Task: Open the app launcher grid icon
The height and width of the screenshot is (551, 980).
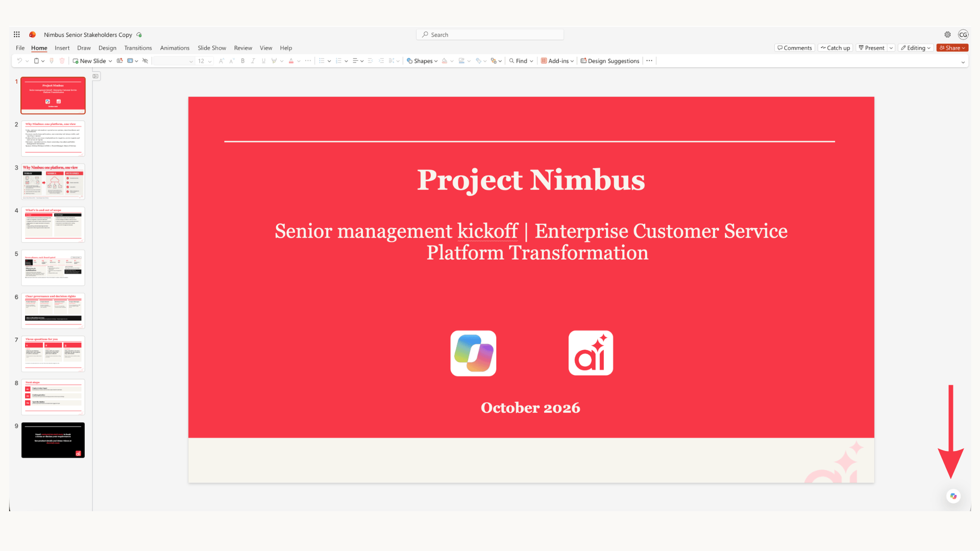Action: [17, 35]
